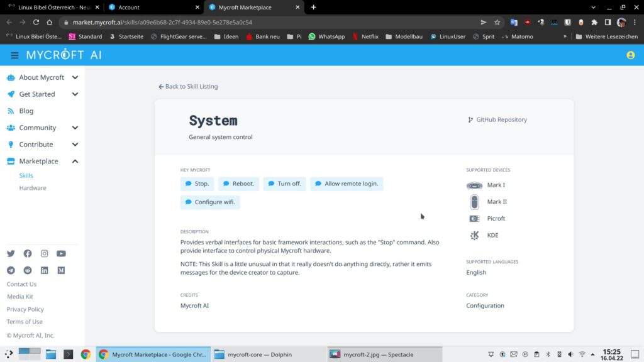Image resolution: width=644 pixels, height=362 pixels.
Task: Click the "Turn off." phrase chip
Action: [285, 184]
